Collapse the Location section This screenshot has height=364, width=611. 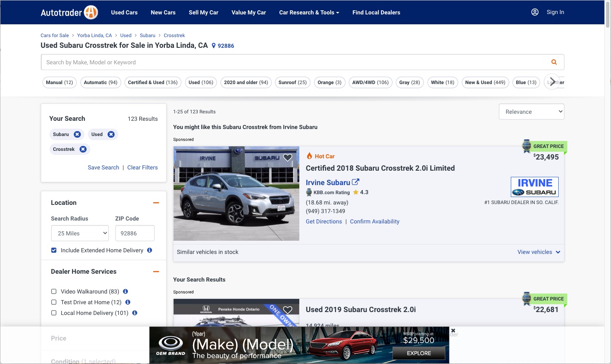156,203
